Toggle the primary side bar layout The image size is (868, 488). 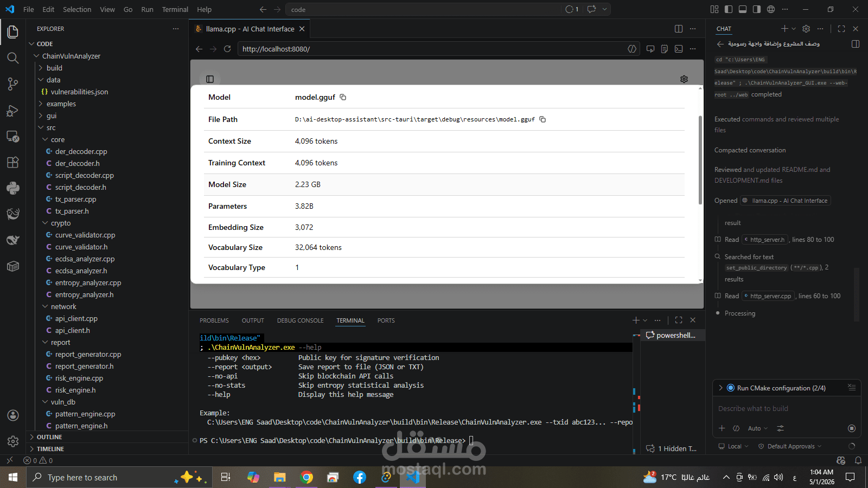(x=729, y=9)
